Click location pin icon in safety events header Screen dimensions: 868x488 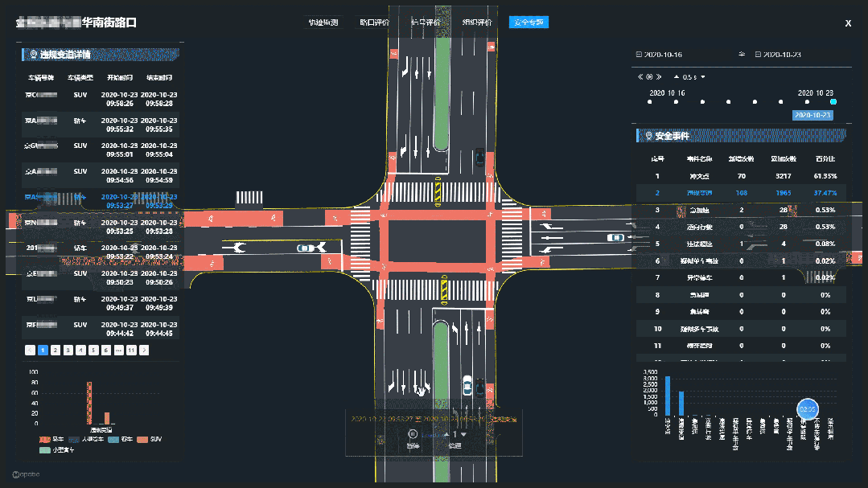(x=648, y=136)
